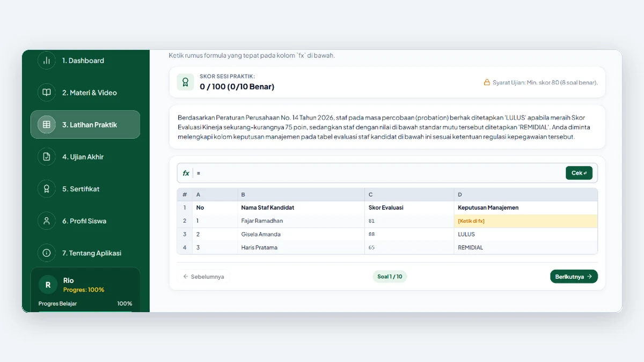The height and width of the screenshot is (362, 644).
Task: Click the fx formula symbol
Action: pos(186,173)
